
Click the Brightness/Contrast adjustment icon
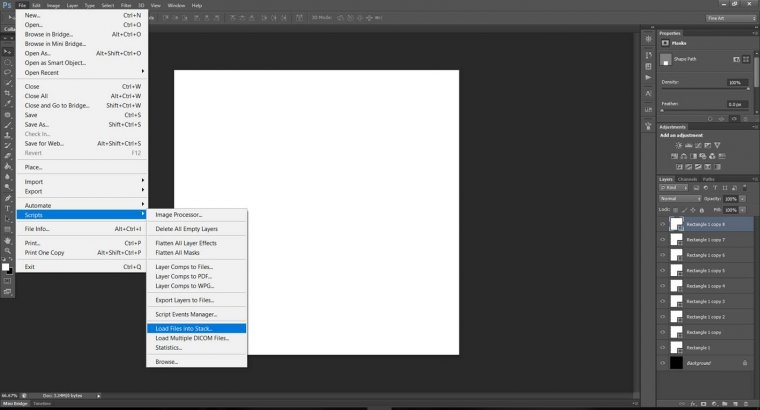click(x=679, y=145)
